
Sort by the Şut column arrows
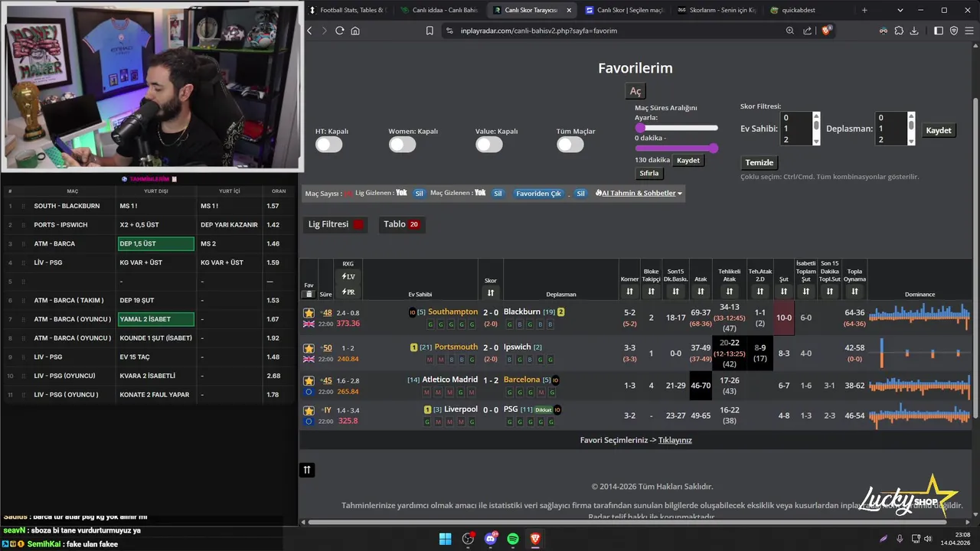pyautogui.click(x=783, y=292)
